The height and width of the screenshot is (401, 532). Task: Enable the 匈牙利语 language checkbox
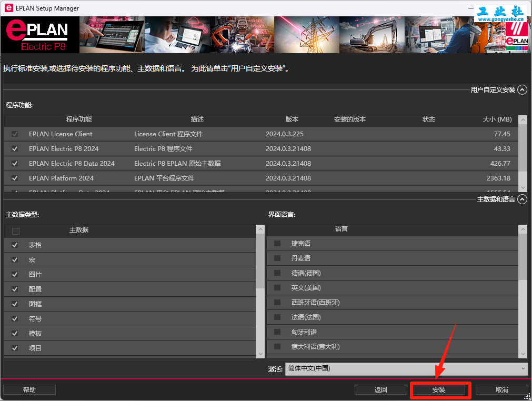pos(277,332)
